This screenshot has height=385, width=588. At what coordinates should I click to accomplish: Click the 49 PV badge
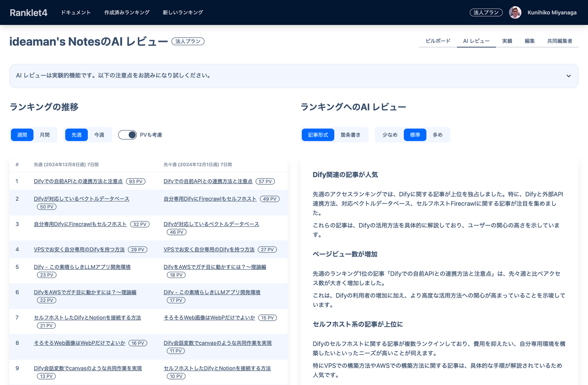(270, 199)
